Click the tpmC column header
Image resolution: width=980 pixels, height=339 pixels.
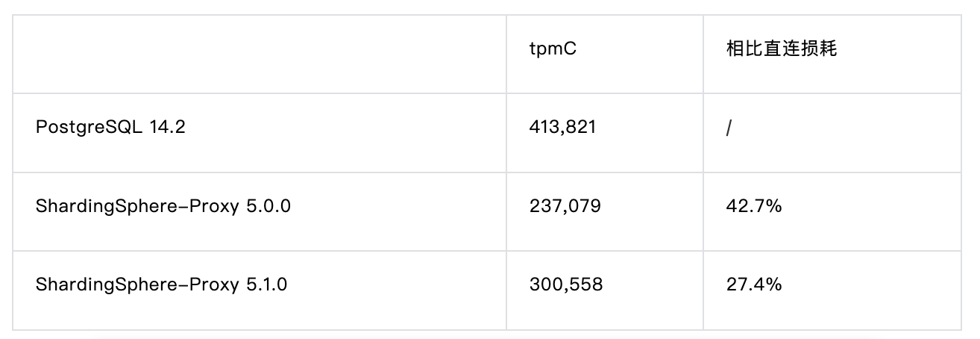(x=553, y=49)
